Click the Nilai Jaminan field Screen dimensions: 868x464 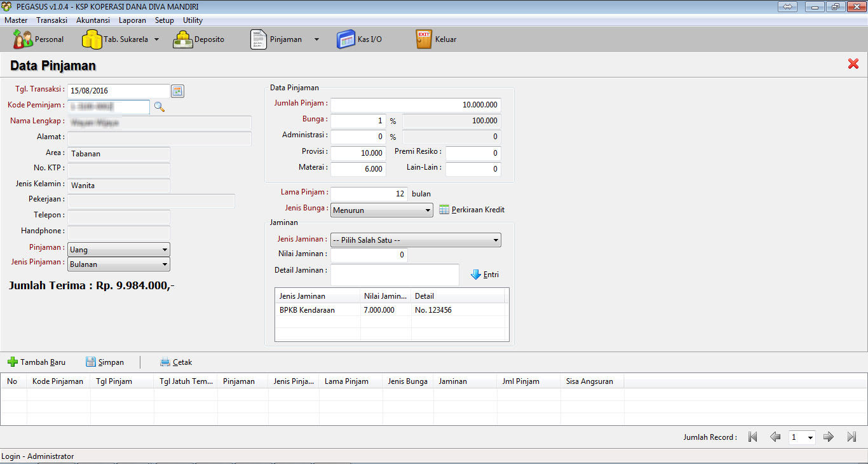coord(369,255)
